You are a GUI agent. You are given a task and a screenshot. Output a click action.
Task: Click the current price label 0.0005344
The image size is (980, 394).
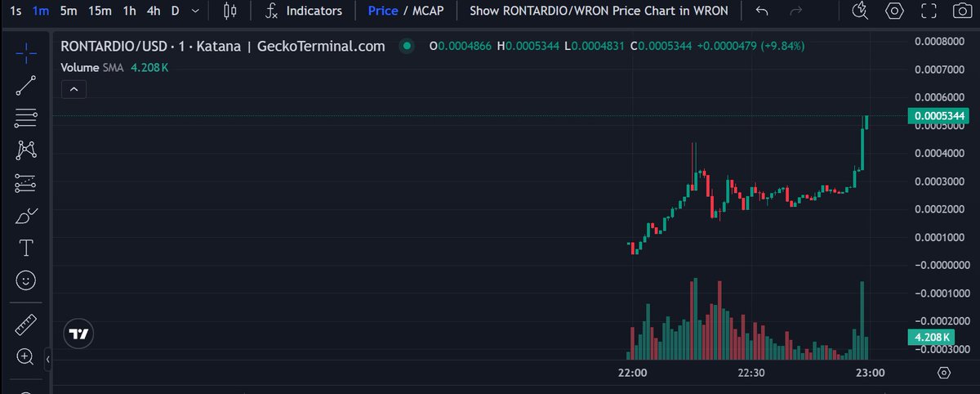point(938,116)
